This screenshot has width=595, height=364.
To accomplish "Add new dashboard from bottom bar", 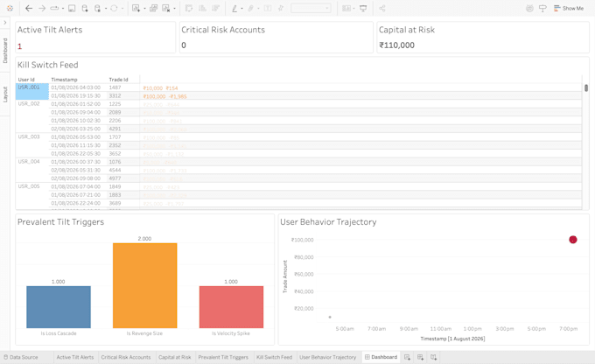I will click(x=421, y=357).
